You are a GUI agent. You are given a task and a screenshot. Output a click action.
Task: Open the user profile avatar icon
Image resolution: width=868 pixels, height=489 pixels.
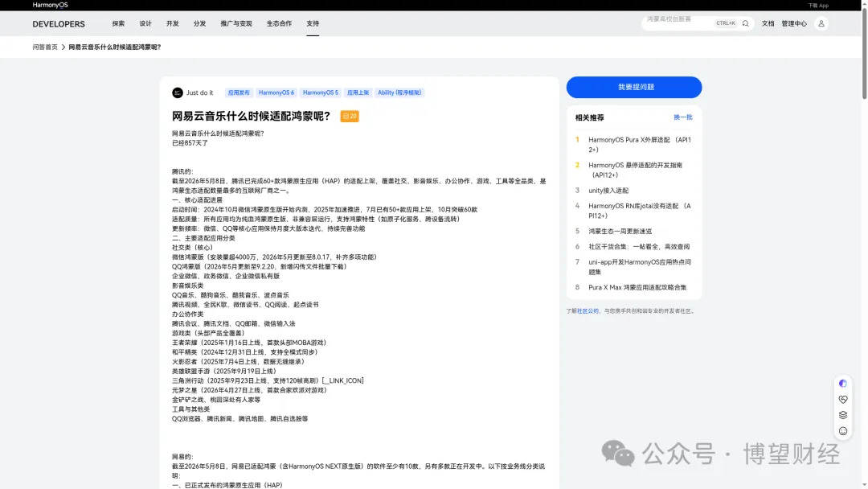[821, 23]
